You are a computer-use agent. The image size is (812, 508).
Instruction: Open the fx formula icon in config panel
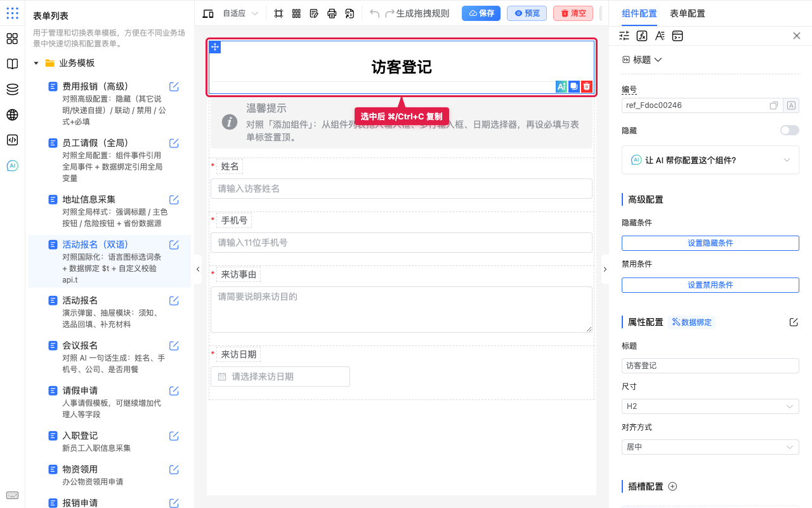click(642, 36)
